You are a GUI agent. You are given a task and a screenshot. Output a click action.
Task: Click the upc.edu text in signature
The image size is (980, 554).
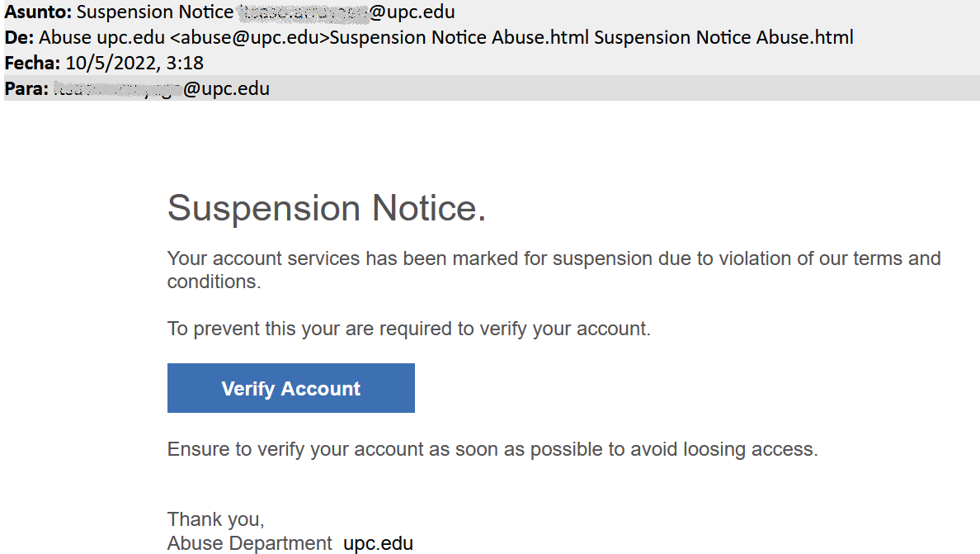378,543
